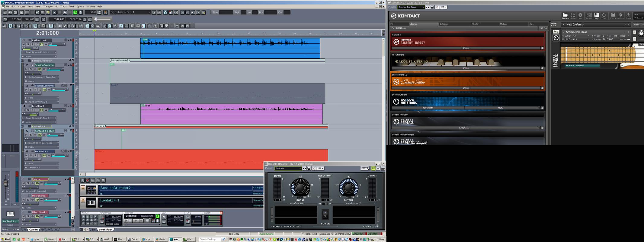The width and height of the screenshot is (644, 242).
Task: Click Instr Nav button in Kontakt
Action: click(x=543, y=28)
